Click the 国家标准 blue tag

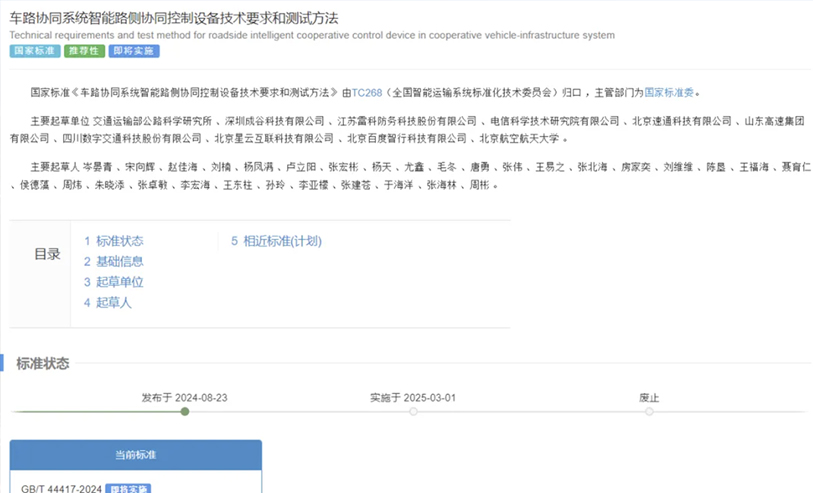pos(35,51)
